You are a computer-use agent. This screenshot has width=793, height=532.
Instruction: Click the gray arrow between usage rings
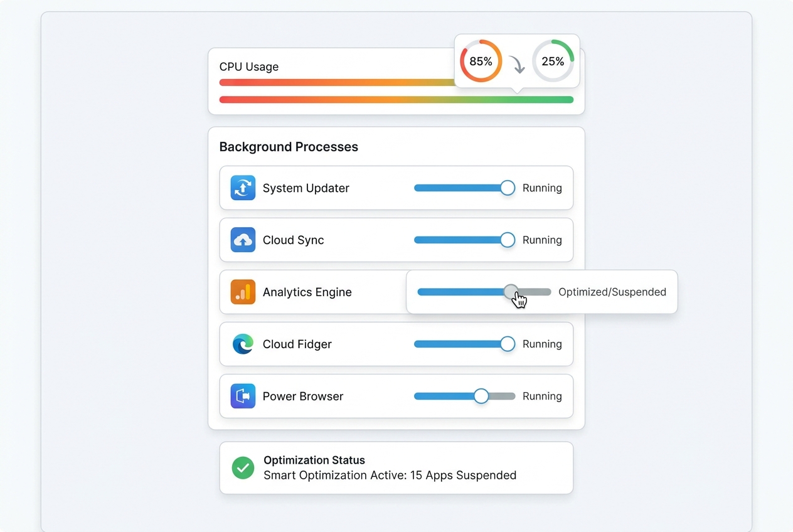coord(516,63)
